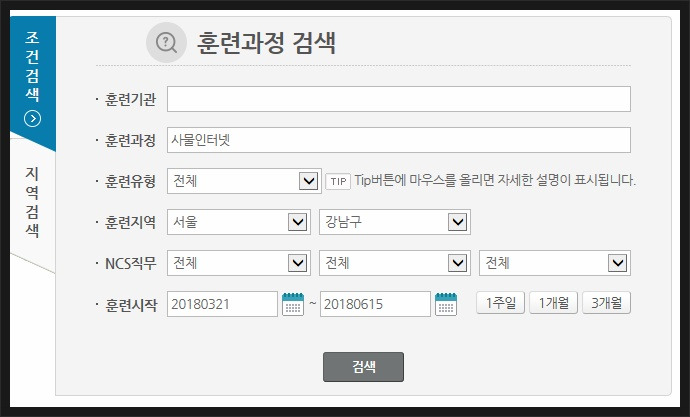
Task: Click the magnifier help icon beside 훈련과정 검색
Action: click(166, 43)
